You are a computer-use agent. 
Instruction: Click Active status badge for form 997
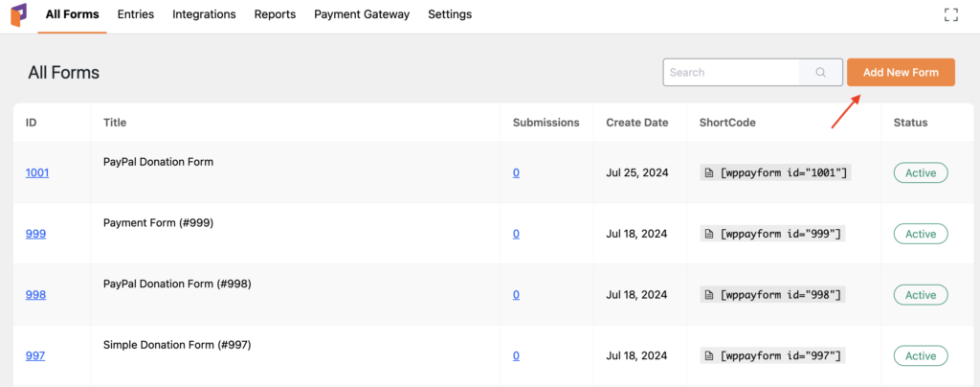point(921,356)
